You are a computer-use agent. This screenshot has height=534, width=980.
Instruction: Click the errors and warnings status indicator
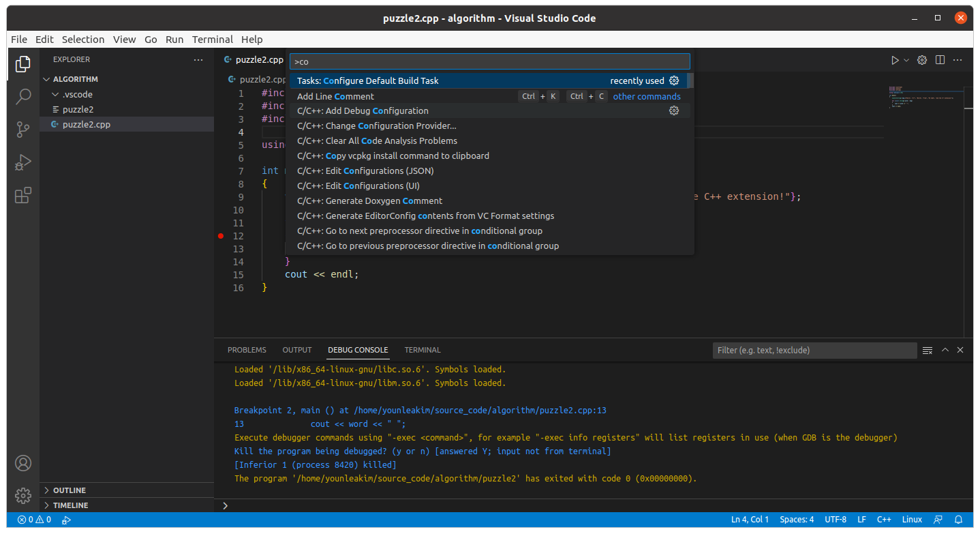tap(34, 520)
